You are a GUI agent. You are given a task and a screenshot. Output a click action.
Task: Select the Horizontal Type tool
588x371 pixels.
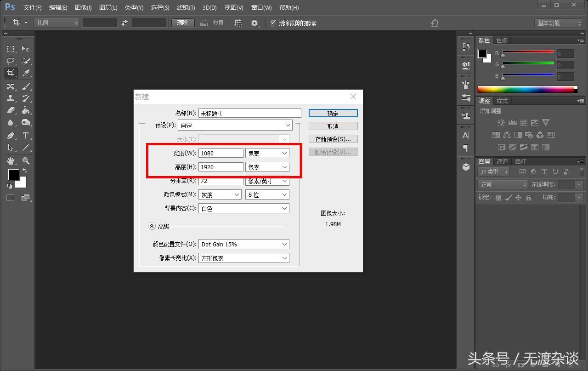pyautogui.click(x=26, y=136)
